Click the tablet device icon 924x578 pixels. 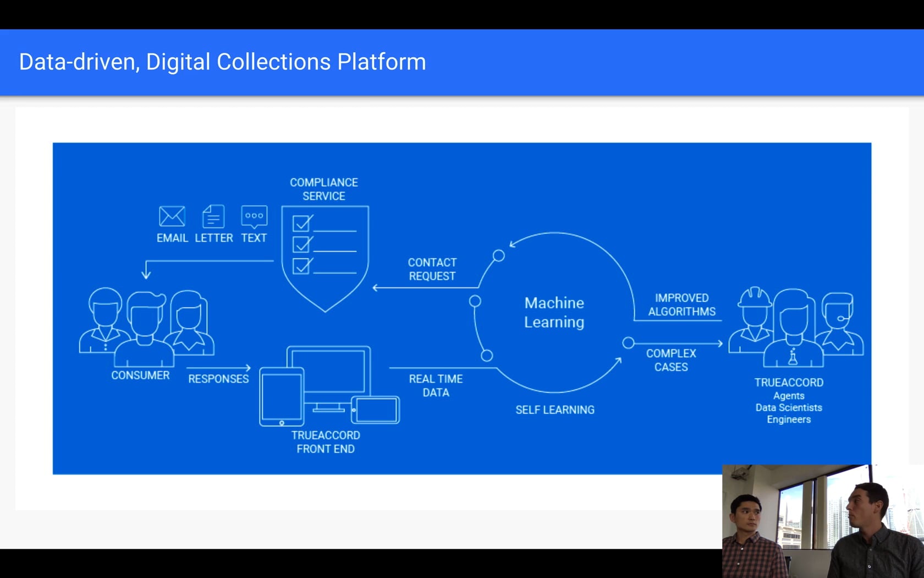click(282, 397)
